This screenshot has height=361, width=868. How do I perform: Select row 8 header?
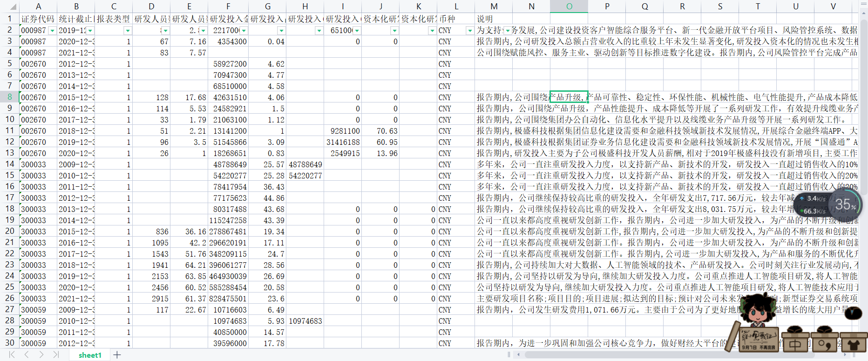[x=9, y=97]
